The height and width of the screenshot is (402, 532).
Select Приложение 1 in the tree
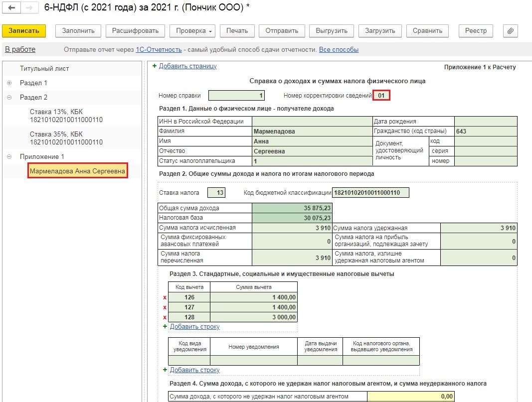pyautogui.click(x=42, y=156)
